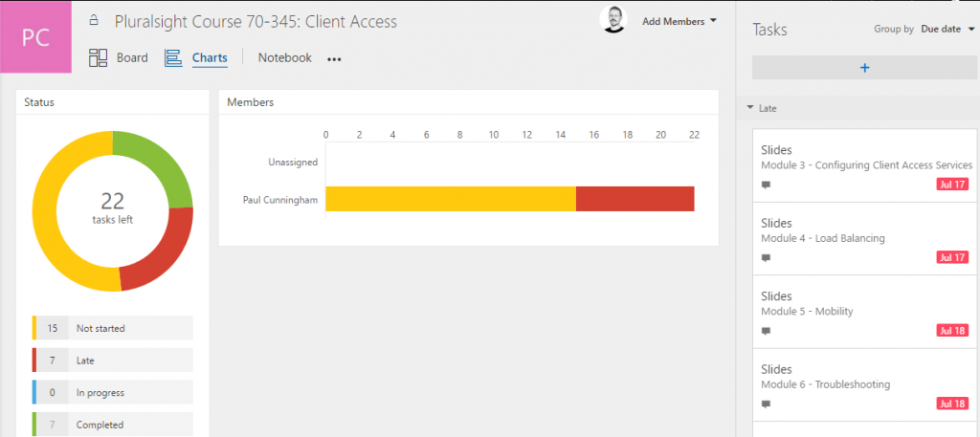Click the Paul Cunningham label in Members chart

[280, 200]
